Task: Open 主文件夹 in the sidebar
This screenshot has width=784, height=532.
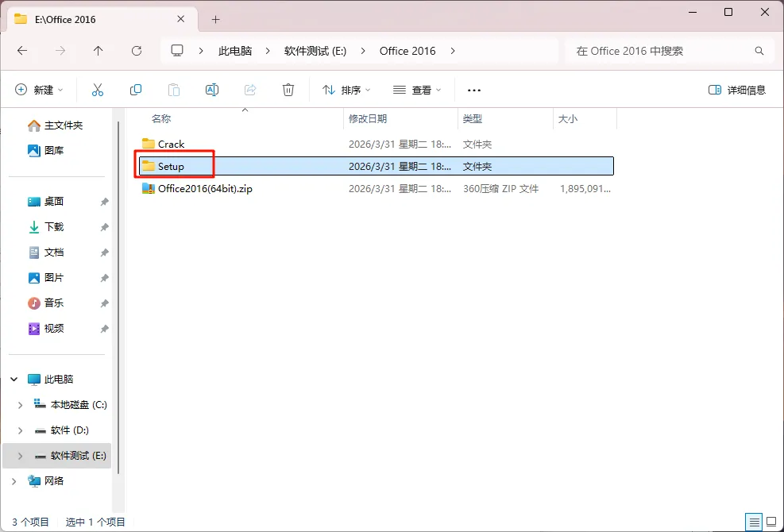Action: click(x=56, y=125)
